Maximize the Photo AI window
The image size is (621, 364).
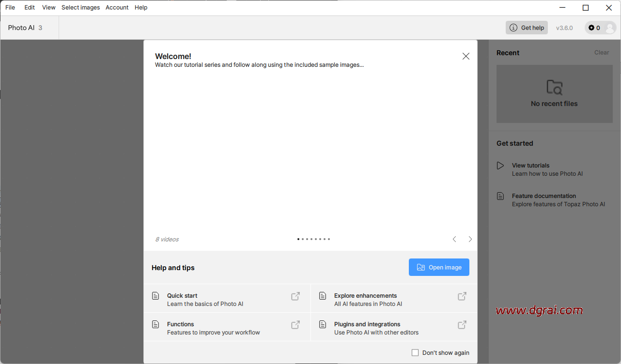tap(586, 8)
